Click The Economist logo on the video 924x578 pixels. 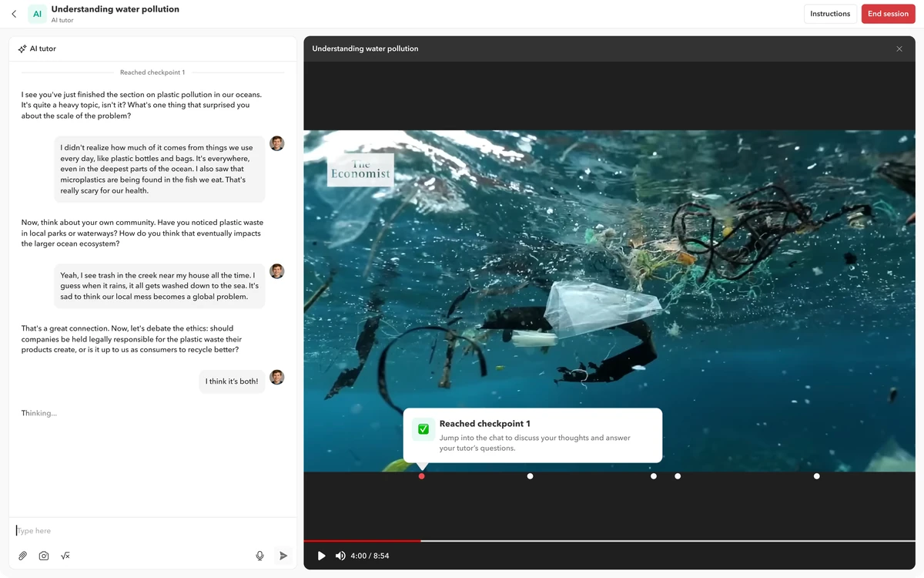[361, 170]
